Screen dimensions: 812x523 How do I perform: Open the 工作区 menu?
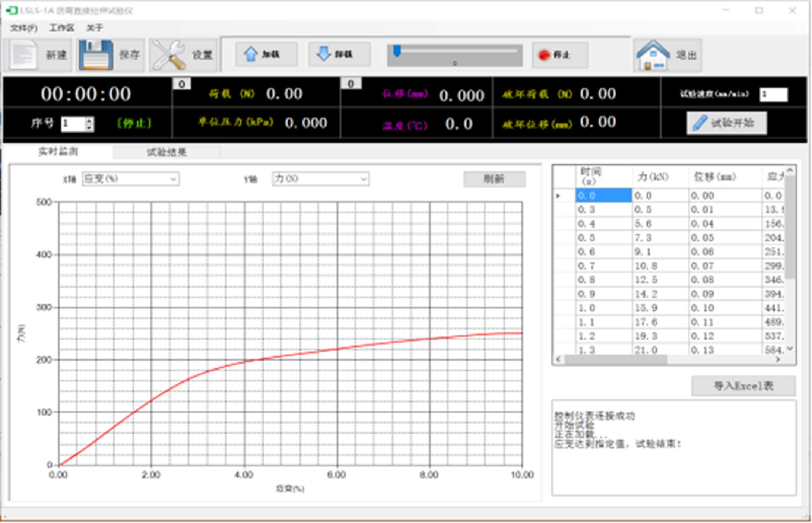click(x=62, y=28)
